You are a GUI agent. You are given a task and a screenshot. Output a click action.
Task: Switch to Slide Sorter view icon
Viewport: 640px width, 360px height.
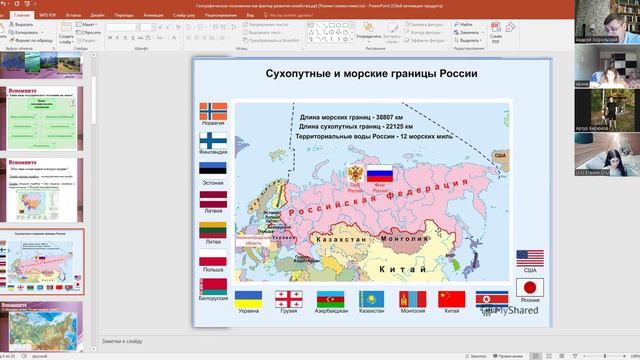point(549,356)
